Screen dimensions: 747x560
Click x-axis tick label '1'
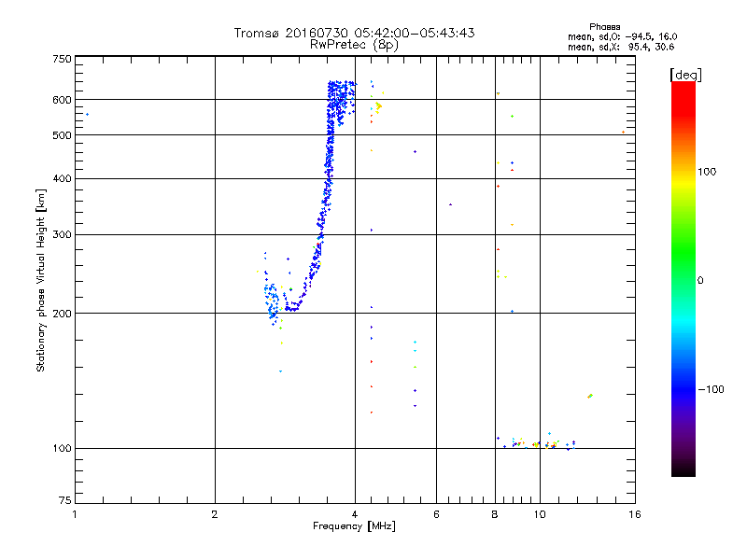click(x=75, y=514)
